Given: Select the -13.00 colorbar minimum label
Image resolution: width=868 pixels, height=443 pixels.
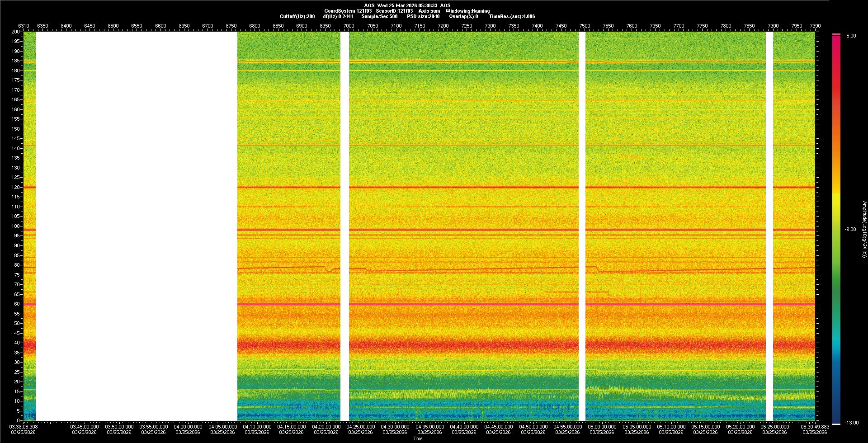Looking at the screenshot, I should click(852, 423).
